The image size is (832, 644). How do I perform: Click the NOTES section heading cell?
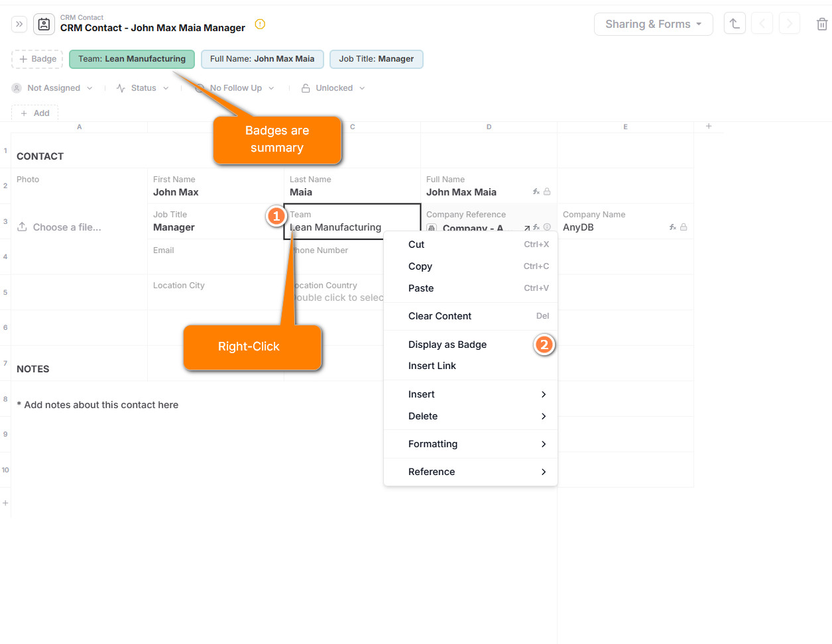[79, 363]
